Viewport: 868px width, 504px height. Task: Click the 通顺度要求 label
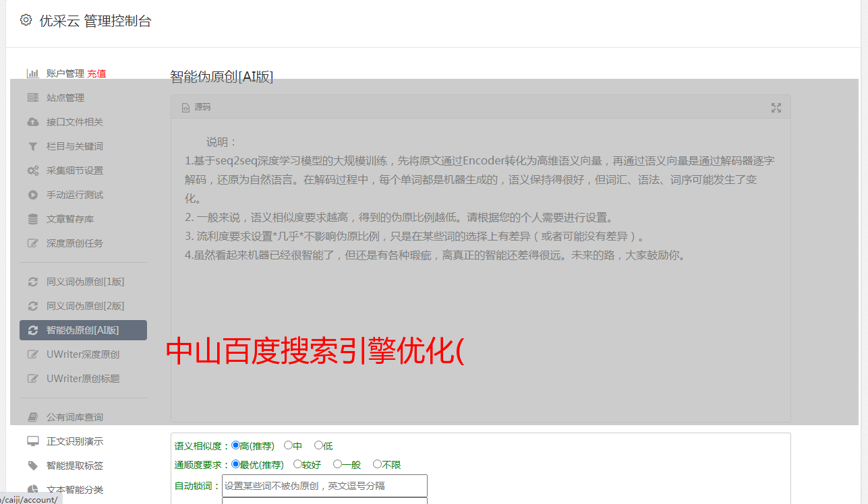[202, 465]
